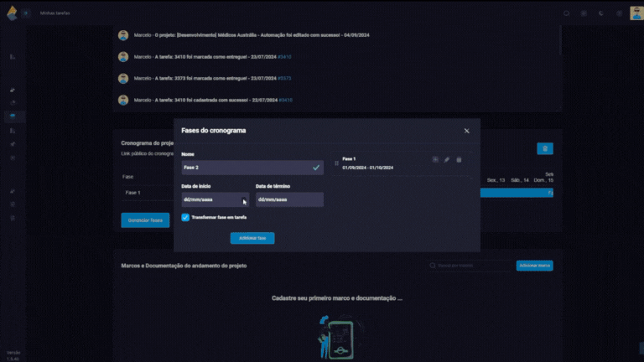Toggle dark mode with the moon icon
644x362 pixels.
[x=600, y=13]
